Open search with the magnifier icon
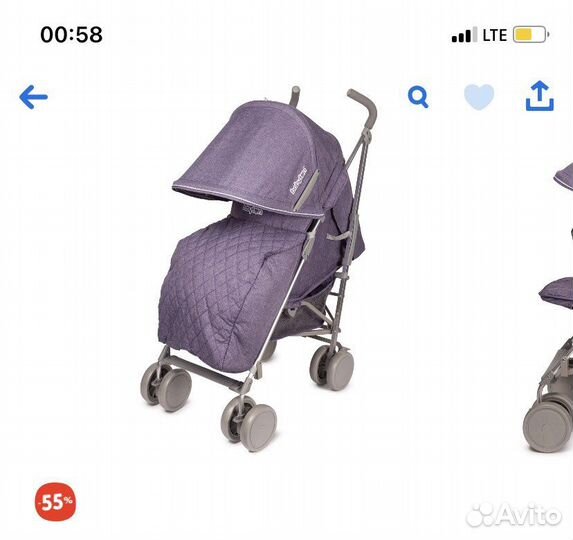This screenshot has width=573, height=540. [x=418, y=97]
